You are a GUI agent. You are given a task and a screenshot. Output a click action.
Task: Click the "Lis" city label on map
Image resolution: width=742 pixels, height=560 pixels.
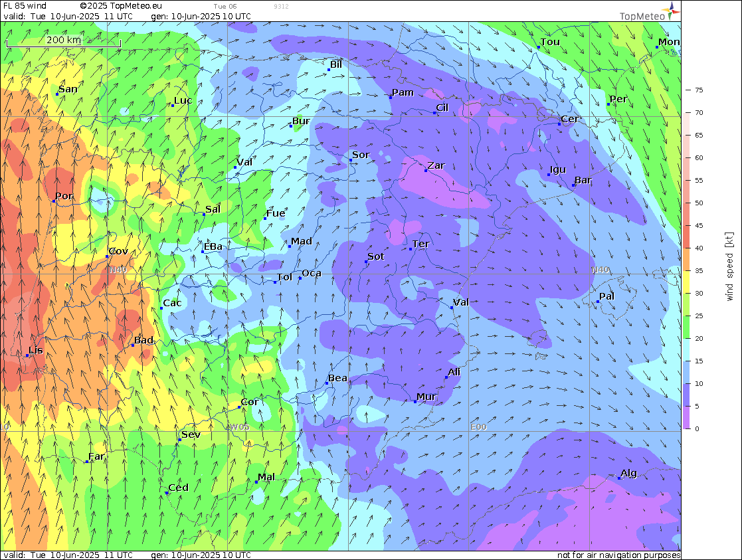pyautogui.click(x=36, y=350)
